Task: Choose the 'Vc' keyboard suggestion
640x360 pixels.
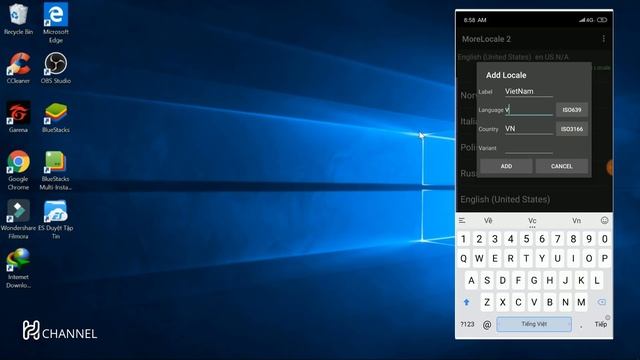Action: tap(532, 220)
